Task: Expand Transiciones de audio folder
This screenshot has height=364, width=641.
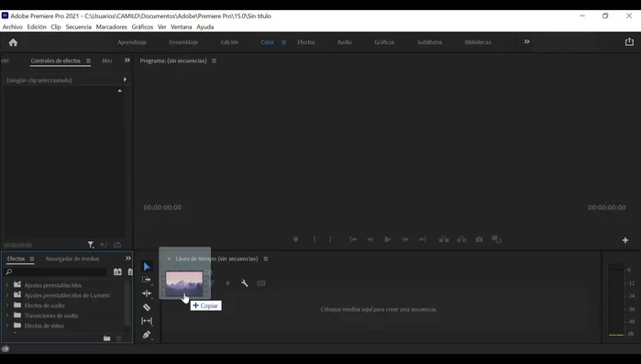Action: click(7, 315)
